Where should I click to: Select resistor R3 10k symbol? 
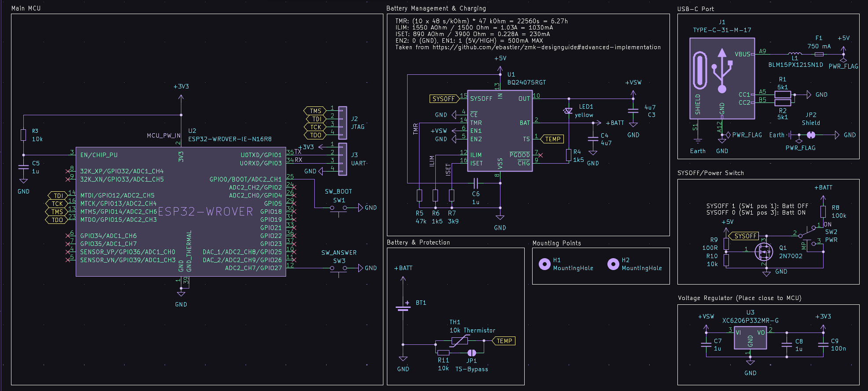pyautogui.click(x=23, y=135)
